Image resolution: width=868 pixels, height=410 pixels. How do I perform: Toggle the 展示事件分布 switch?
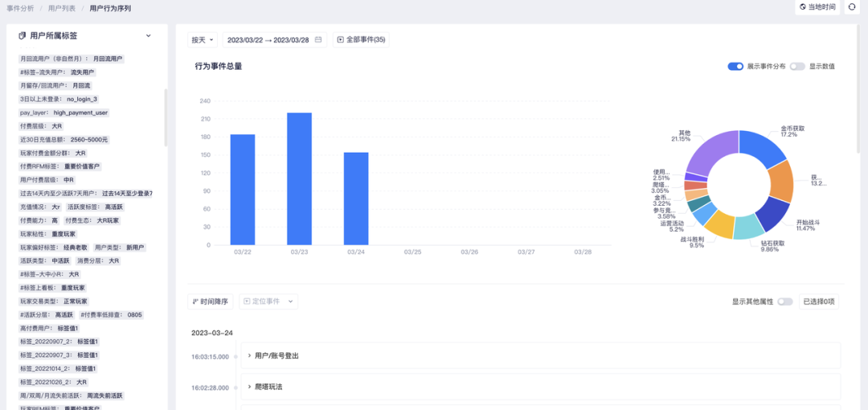point(735,67)
